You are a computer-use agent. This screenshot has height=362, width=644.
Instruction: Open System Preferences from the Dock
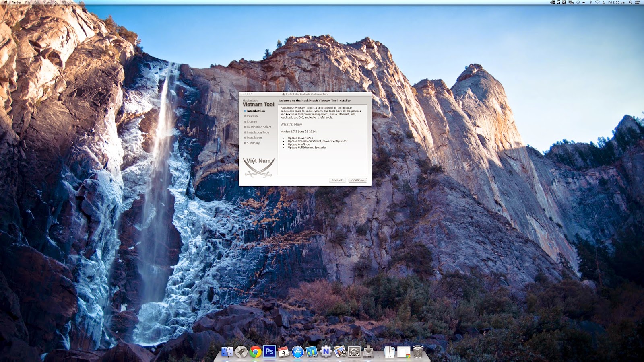pos(354,351)
